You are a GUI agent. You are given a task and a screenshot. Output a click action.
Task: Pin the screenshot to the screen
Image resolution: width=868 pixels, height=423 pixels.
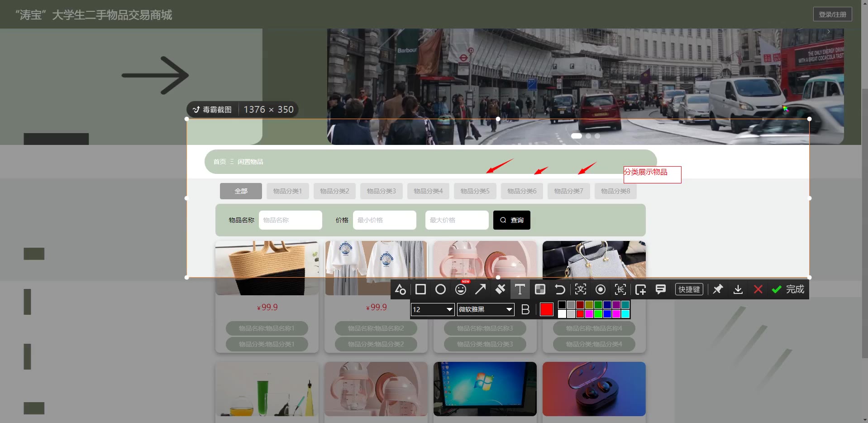[718, 289]
